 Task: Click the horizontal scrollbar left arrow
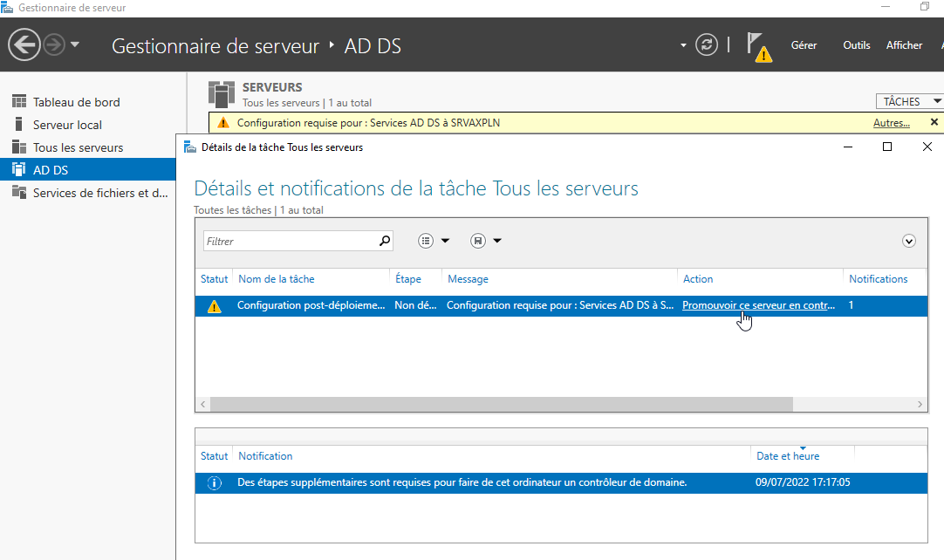click(203, 404)
